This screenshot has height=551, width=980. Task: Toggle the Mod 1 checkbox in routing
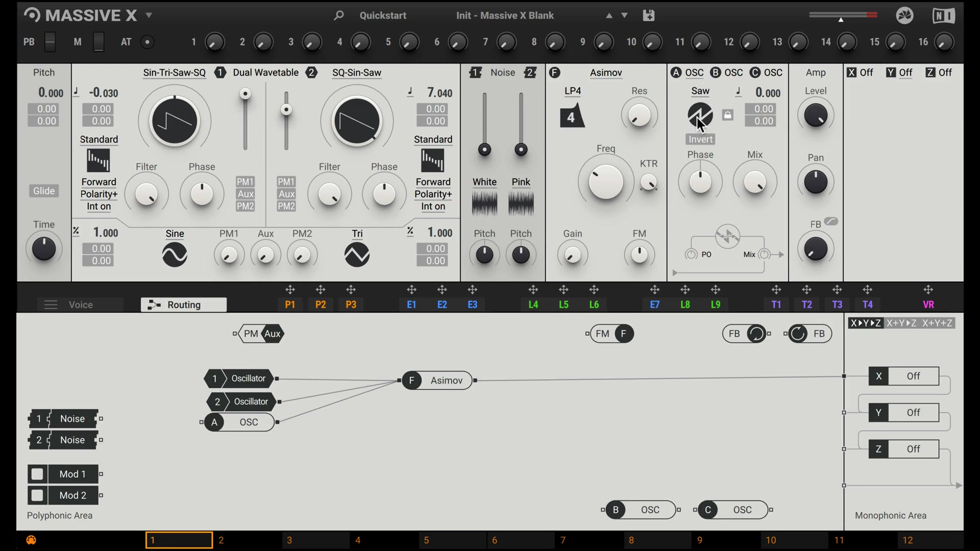pyautogui.click(x=37, y=474)
